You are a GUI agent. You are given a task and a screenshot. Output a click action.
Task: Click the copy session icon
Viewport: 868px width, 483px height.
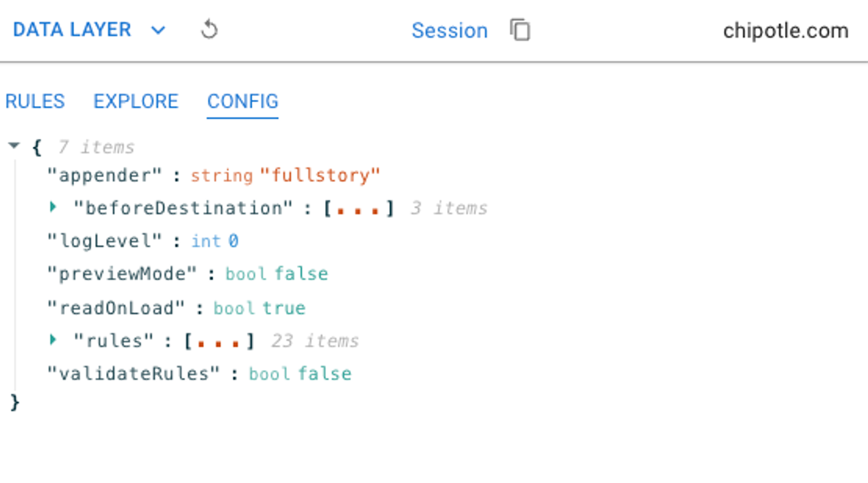520,30
